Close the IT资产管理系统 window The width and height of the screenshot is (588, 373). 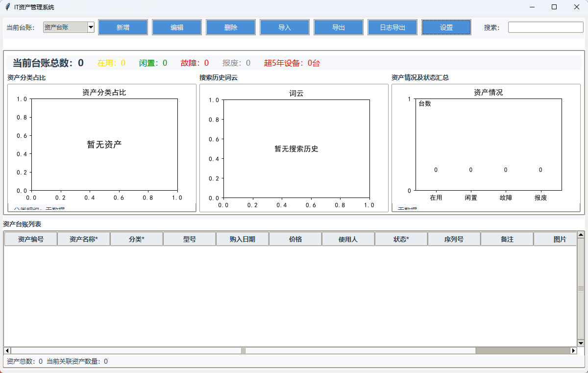pos(577,7)
